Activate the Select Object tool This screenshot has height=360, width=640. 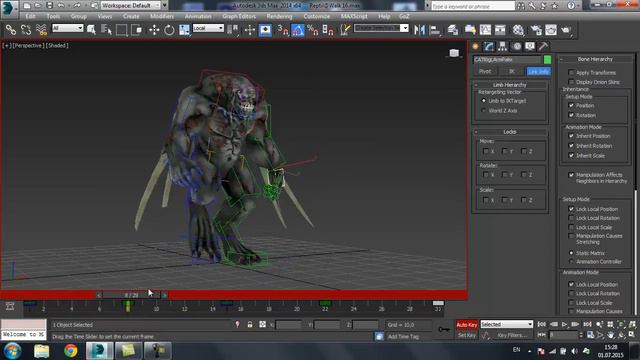[x=91, y=30]
